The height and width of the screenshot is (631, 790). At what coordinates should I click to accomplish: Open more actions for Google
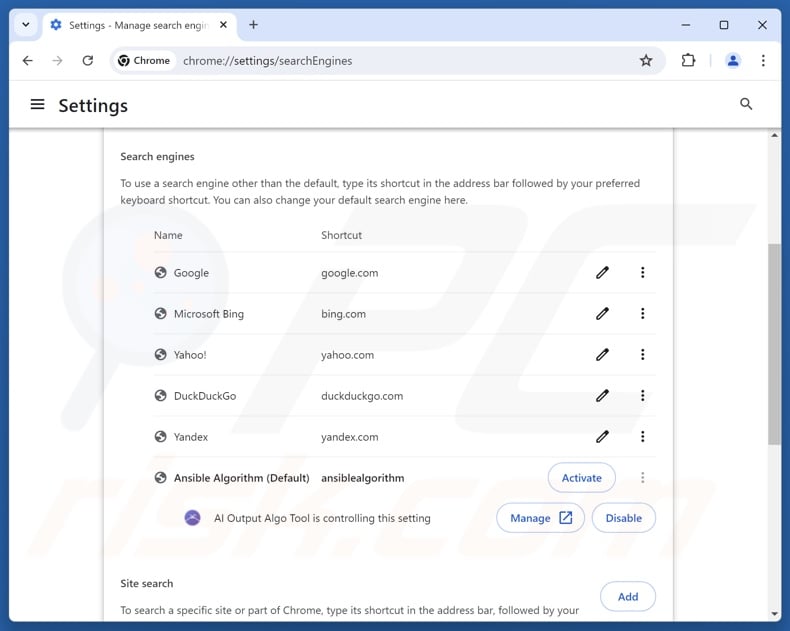642,273
